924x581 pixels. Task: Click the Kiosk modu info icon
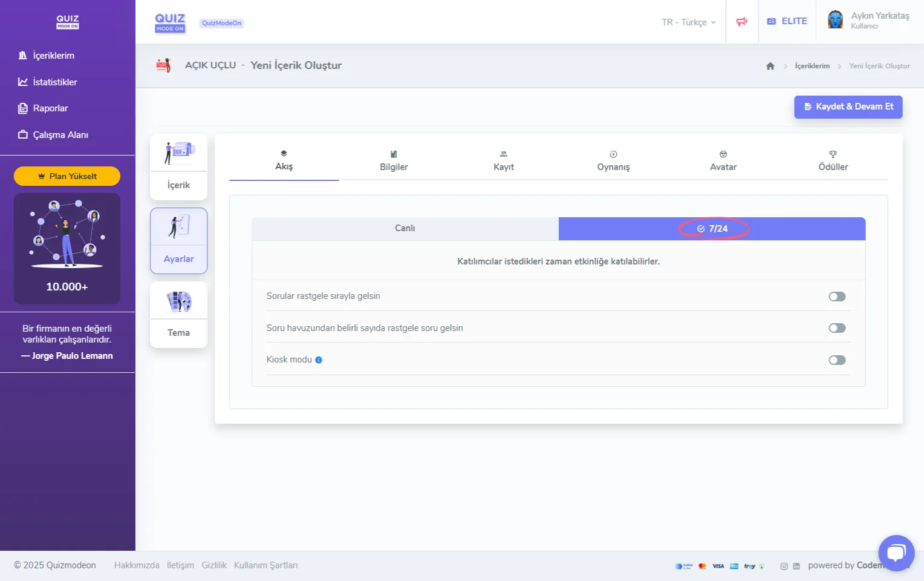[319, 360]
